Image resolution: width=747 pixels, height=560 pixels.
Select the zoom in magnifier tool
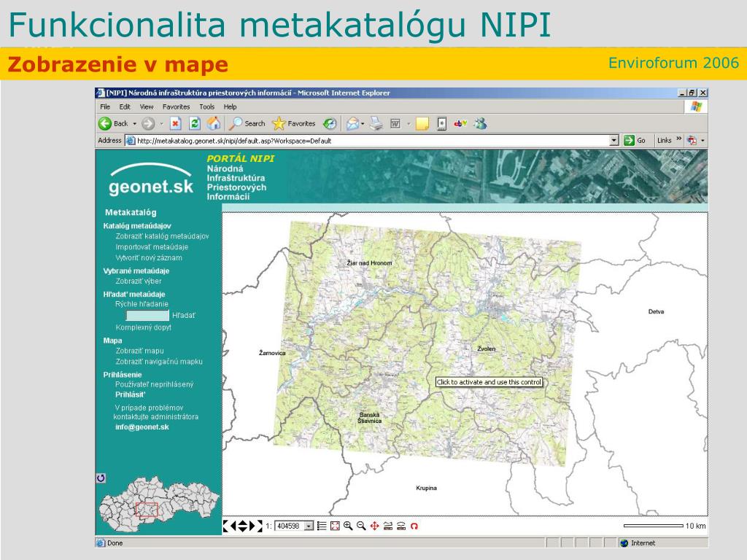click(x=348, y=526)
